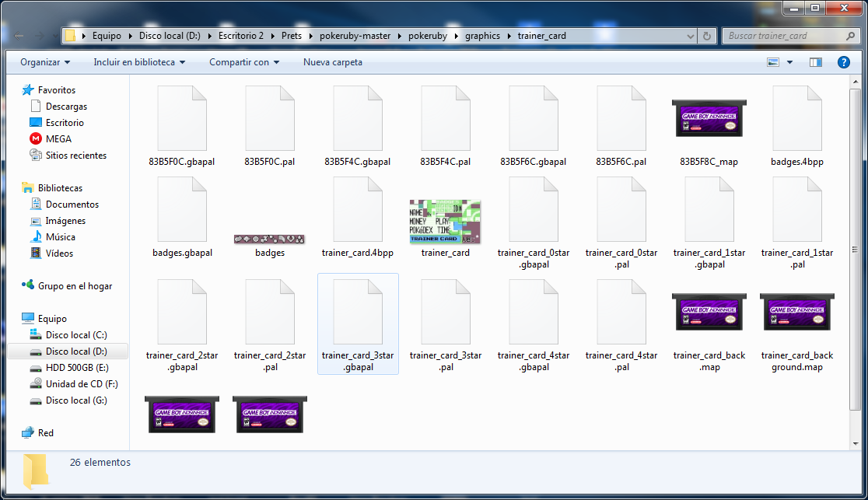
Task: Toggle the preview pane button
Action: click(x=815, y=62)
